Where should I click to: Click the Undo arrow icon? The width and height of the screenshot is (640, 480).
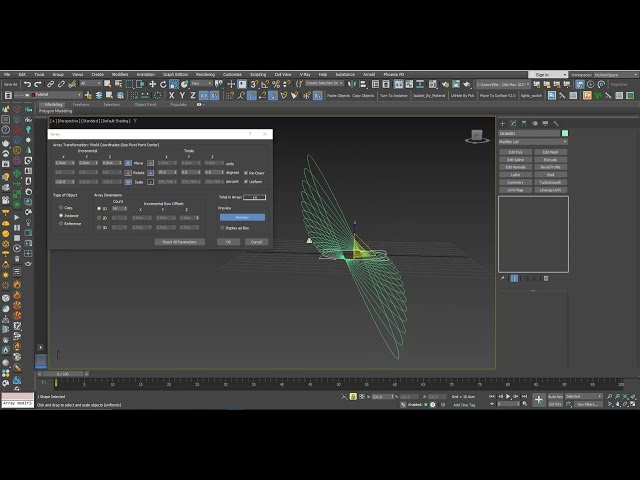(27, 84)
